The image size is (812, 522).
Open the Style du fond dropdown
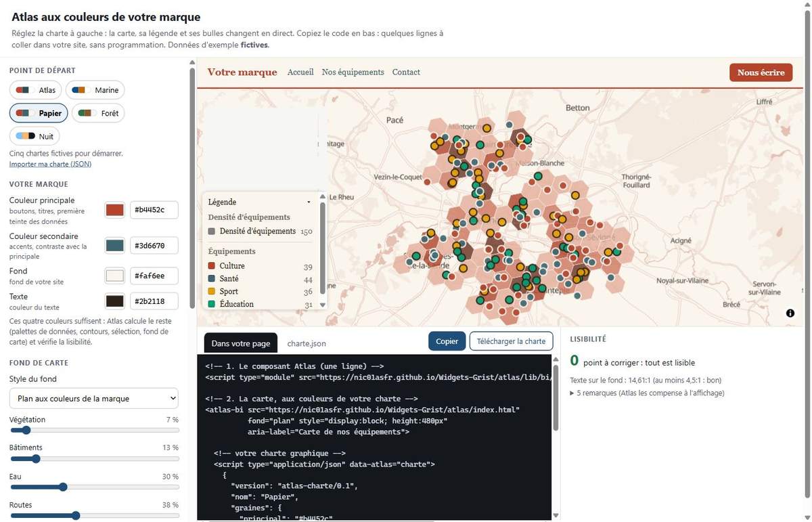coord(94,398)
